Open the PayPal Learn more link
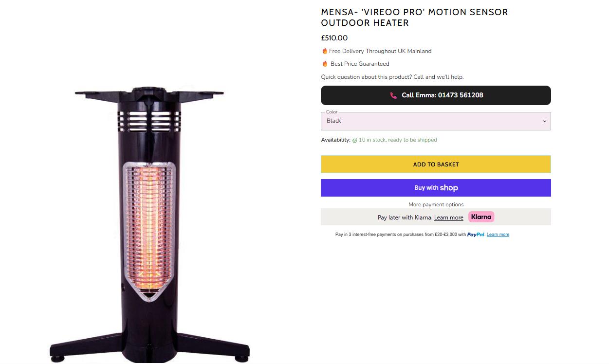This screenshot has height=364, width=609. [x=498, y=235]
